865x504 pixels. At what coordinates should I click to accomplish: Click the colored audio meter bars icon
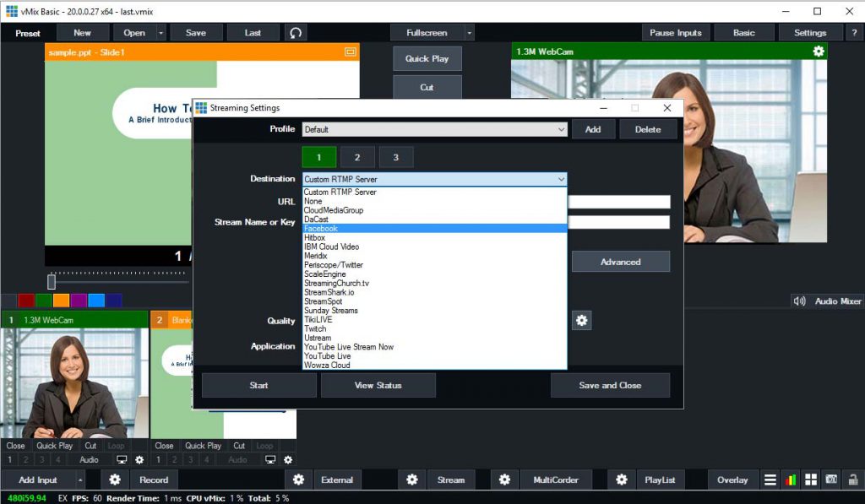click(791, 480)
